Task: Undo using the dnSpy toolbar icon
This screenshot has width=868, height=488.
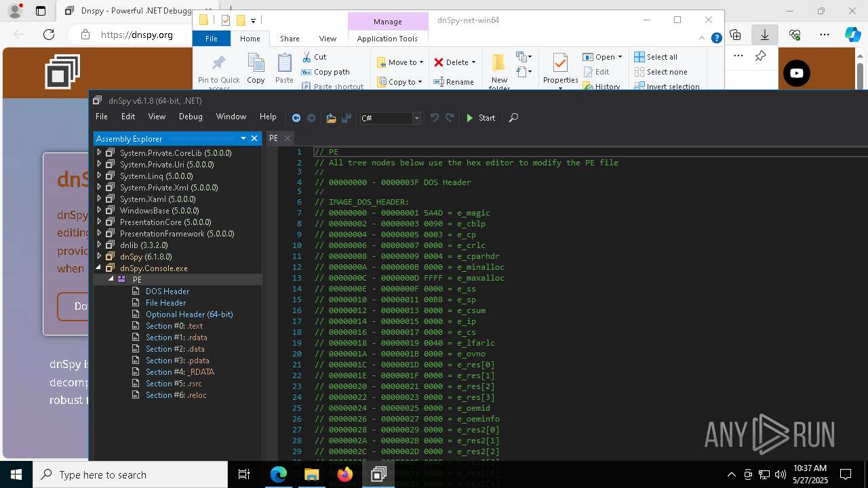Action: point(435,118)
